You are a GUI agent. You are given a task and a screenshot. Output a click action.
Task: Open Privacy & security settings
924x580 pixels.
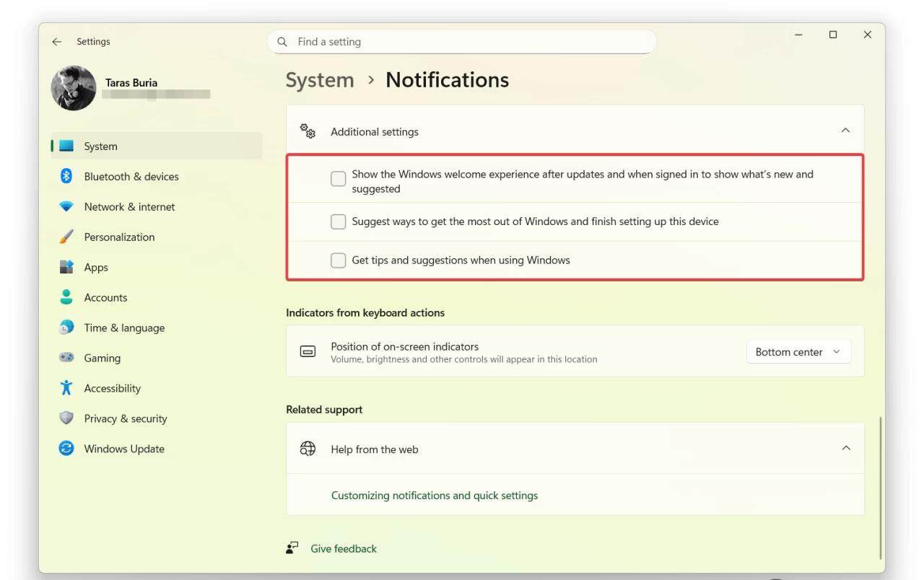click(157, 418)
